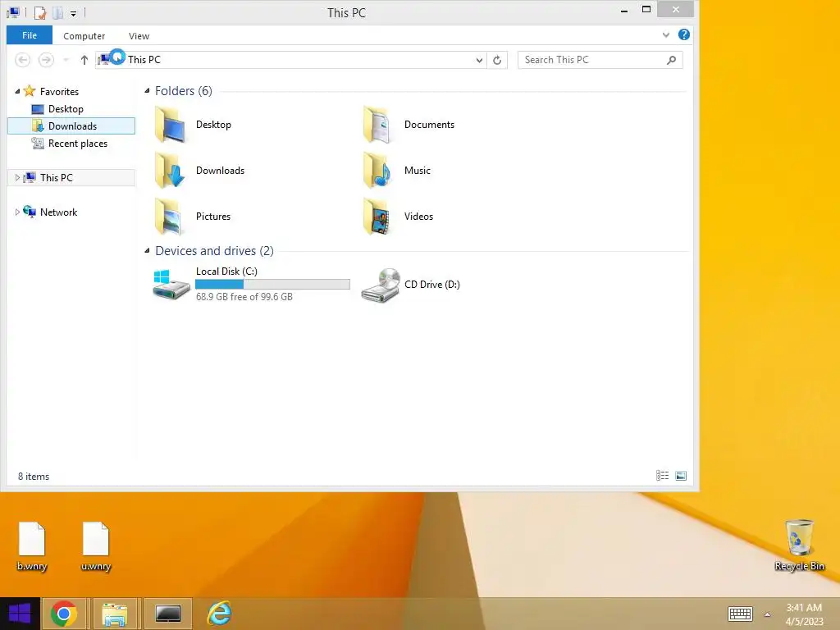Click the search magnifier icon

[x=671, y=60]
